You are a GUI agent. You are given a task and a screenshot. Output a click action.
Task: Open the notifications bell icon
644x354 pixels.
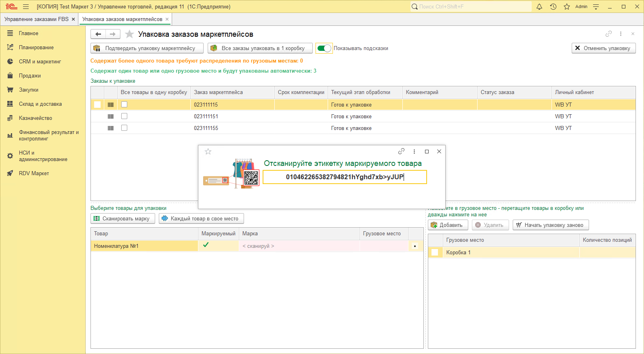pyautogui.click(x=539, y=6)
